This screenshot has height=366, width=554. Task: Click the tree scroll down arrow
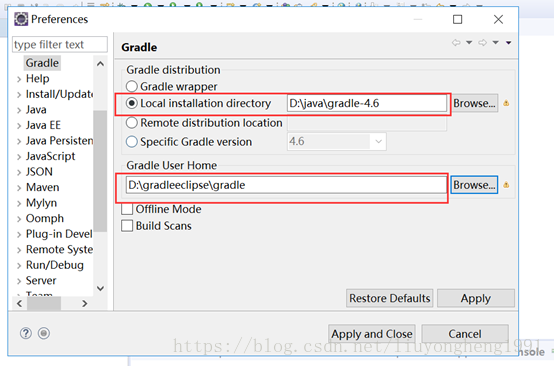(x=100, y=288)
